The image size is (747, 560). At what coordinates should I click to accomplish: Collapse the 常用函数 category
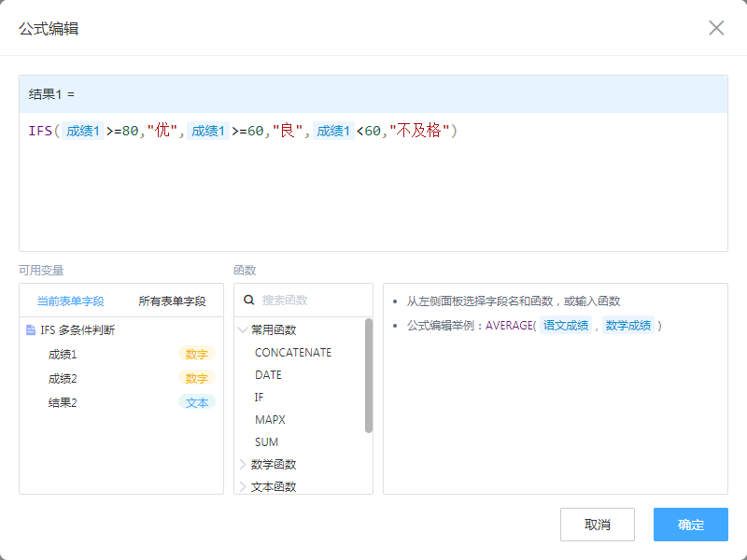pyautogui.click(x=244, y=329)
